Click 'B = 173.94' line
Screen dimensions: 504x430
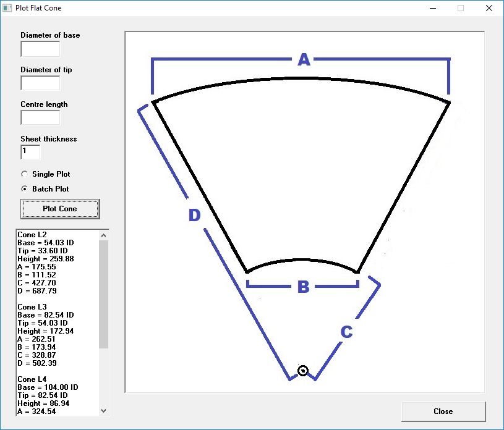point(36,347)
